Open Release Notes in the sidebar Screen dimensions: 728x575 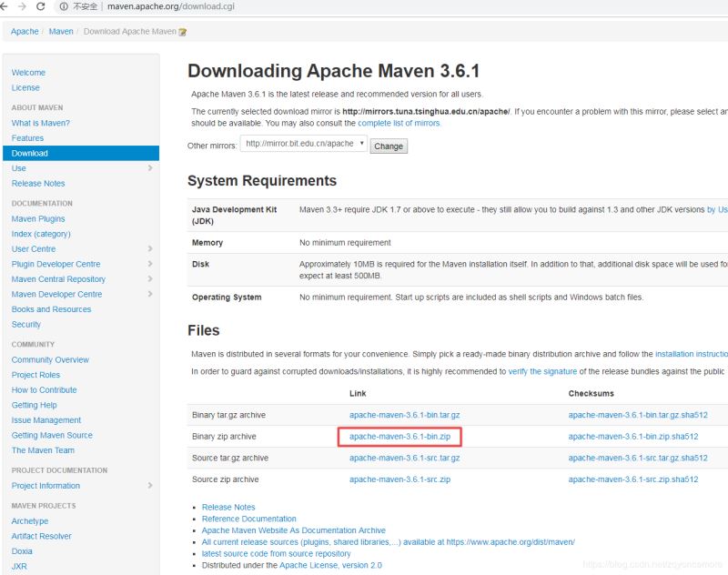click(38, 183)
